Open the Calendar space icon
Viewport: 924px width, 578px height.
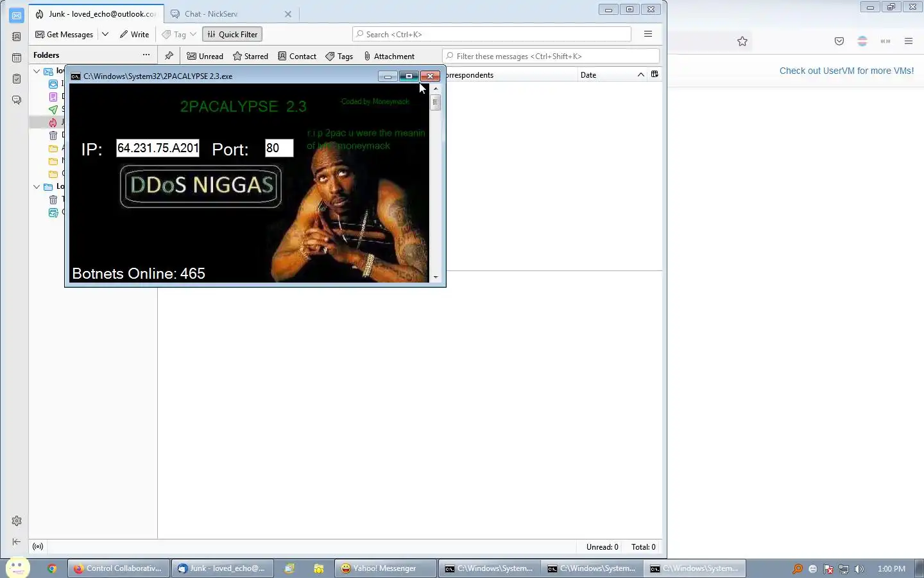click(17, 58)
